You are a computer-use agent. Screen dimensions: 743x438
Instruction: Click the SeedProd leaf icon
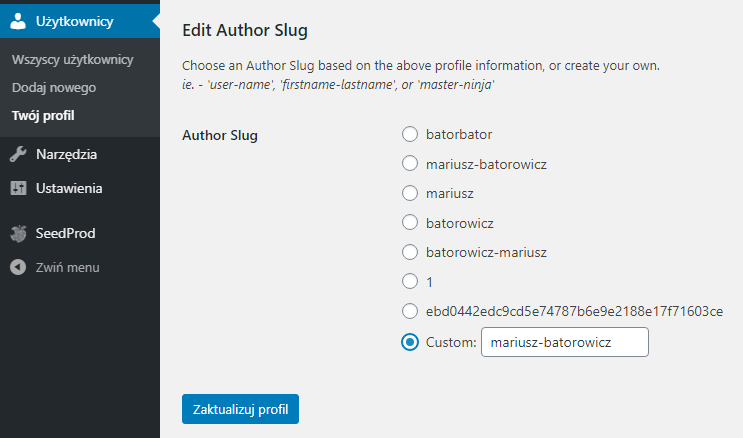click(18, 233)
